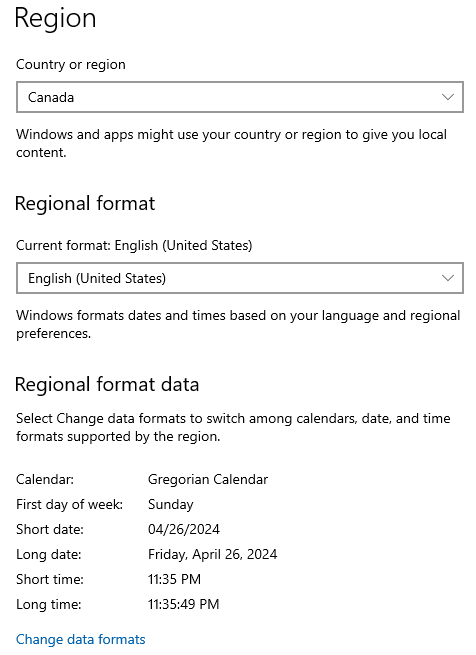This screenshot has width=476, height=655.
Task: Open the English (United States) regional format dropdown
Action: pyautogui.click(x=240, y=278)
